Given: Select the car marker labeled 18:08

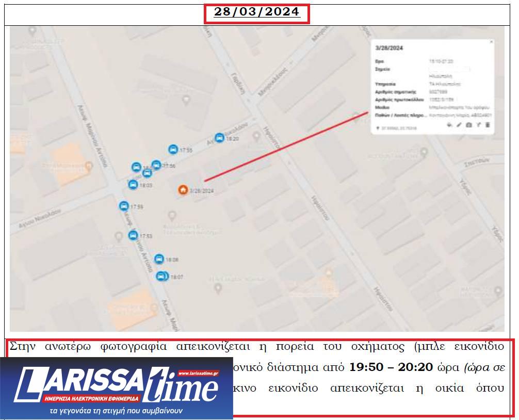Looking at the screenshot, I should tap(159, 259).
